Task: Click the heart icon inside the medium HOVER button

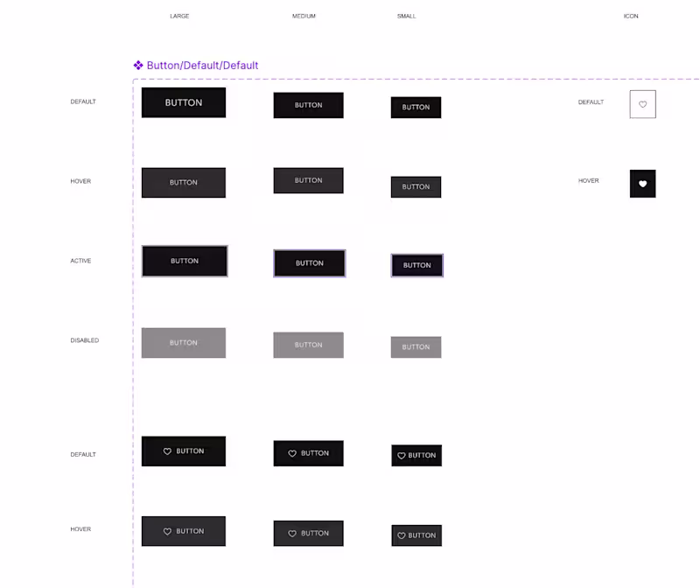Action: click(293, 533)
